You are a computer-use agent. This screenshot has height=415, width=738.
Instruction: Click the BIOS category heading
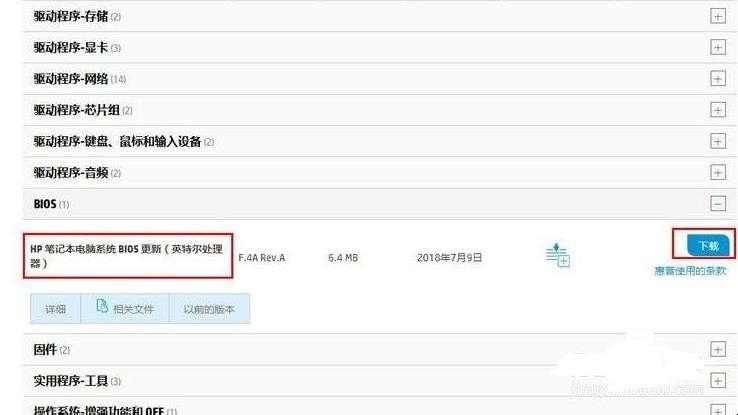click(45, 204)
